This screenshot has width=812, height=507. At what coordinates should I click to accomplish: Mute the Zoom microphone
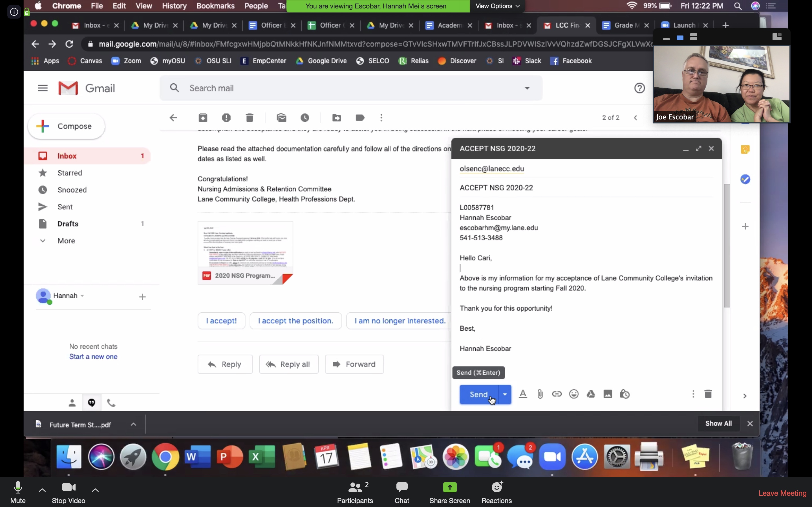[x=18, y=492]
